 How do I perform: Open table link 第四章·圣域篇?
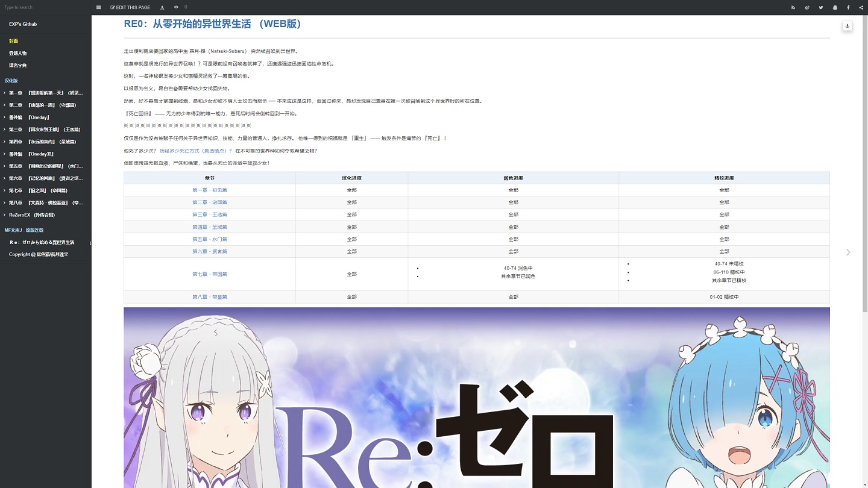point(210,227)
